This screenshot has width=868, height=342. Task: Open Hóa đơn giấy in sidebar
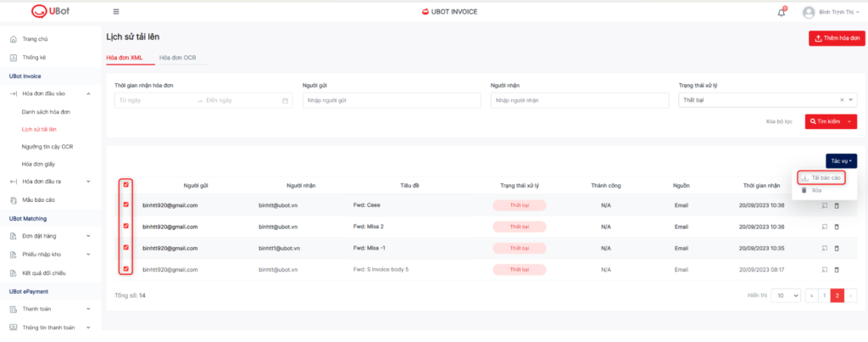[38, 165]
